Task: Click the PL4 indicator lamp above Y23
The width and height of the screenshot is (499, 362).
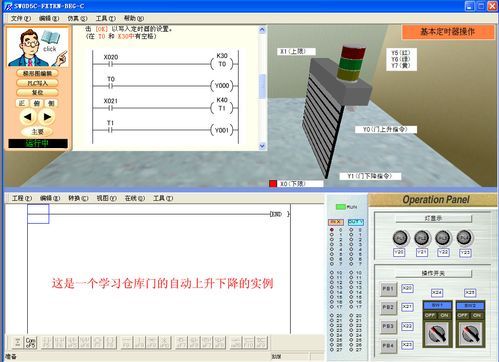Action: (x=464, y=238)
